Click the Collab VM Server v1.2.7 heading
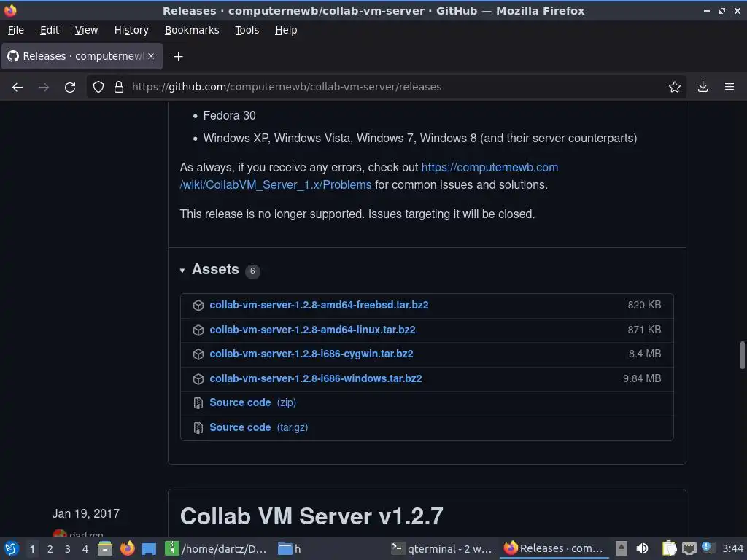Screen dimensions: 747x560 pyautogui.click(x=311, y=516)
